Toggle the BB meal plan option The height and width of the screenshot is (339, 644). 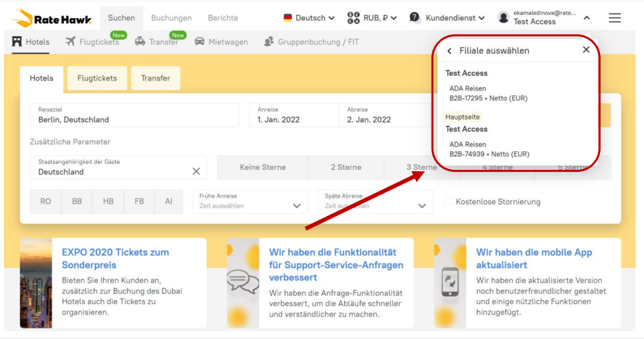click(77, 202)
